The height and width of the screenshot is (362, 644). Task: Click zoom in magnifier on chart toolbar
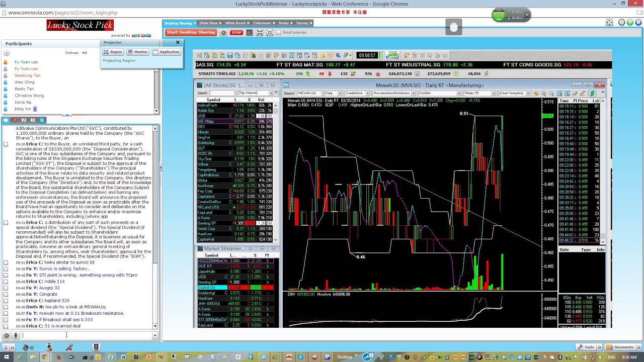(x=544, y=94)
